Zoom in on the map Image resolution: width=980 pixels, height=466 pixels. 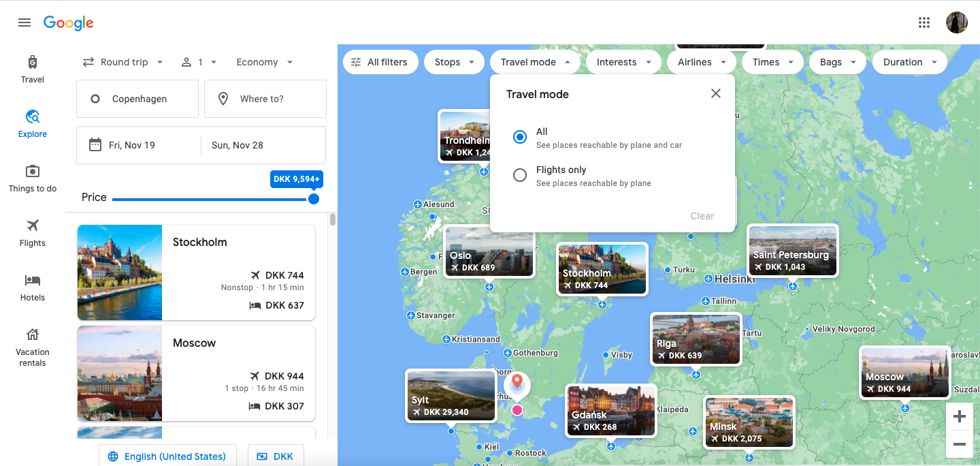click(960, 416)
